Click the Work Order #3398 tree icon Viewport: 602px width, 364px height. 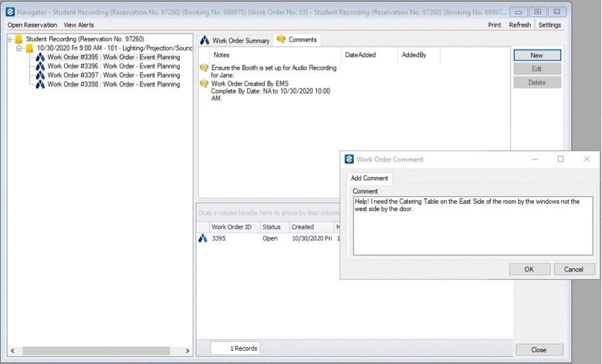(x=41, y=85)
